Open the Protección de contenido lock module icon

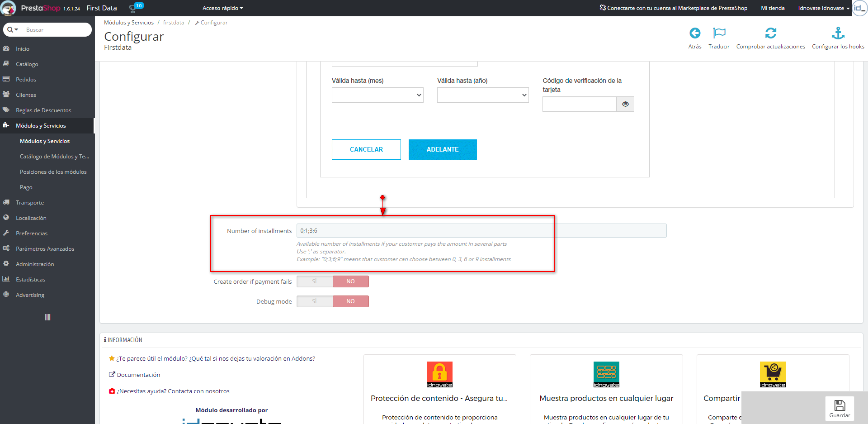(x=439, y=375)
